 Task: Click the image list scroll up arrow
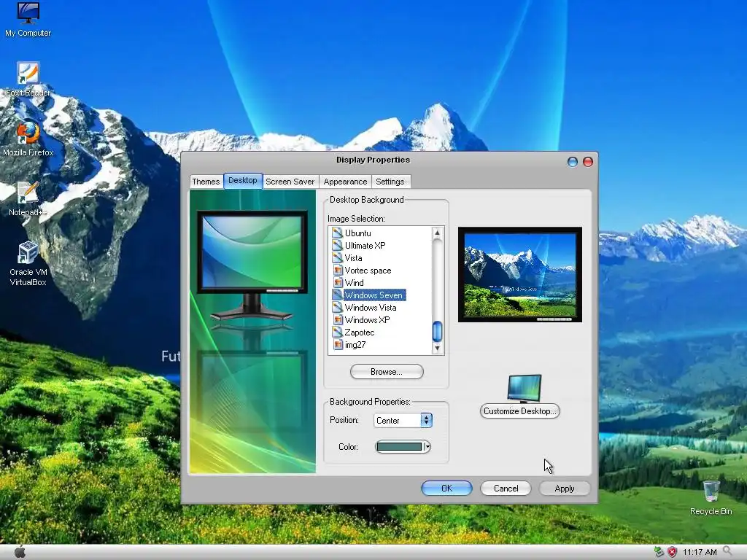pos(437,233)
